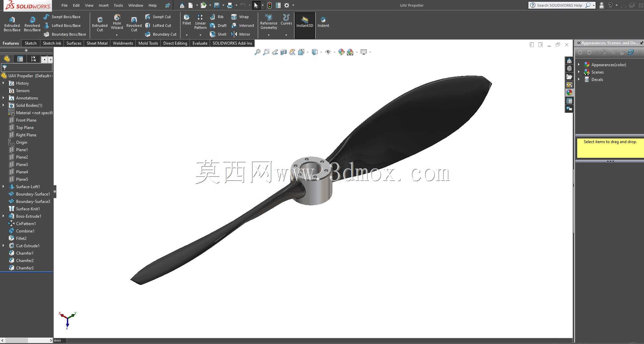Click the feature tree filter field
Image resolution: width=644 pixels, height=344 pixels.
point(27,68)
